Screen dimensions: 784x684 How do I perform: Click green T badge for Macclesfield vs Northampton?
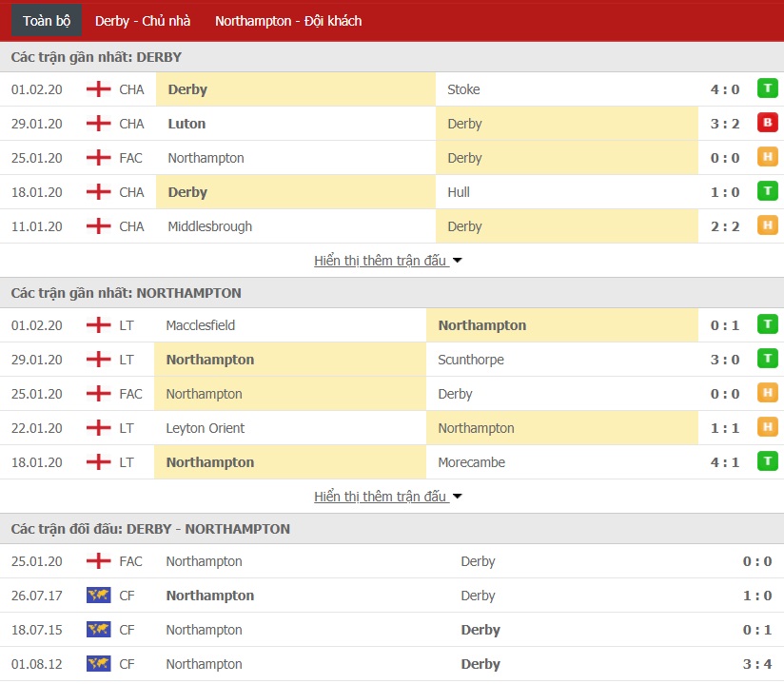point(768,324)
